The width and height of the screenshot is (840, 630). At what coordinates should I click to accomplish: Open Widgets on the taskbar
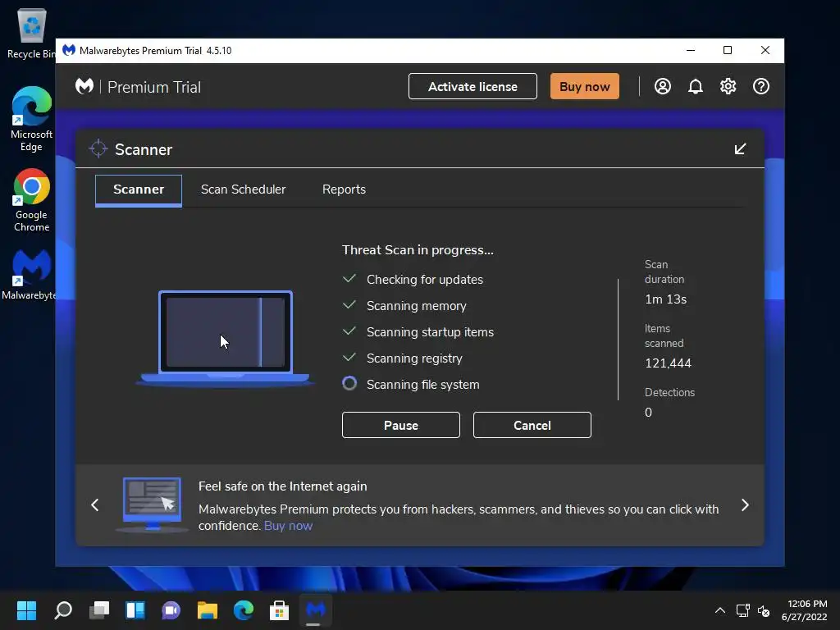click(x=135, y=610)
